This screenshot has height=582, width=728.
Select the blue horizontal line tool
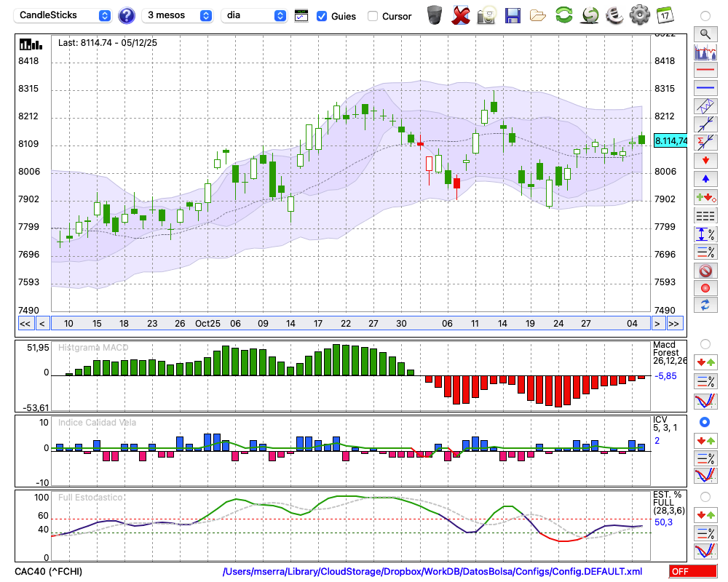(705, 88)
